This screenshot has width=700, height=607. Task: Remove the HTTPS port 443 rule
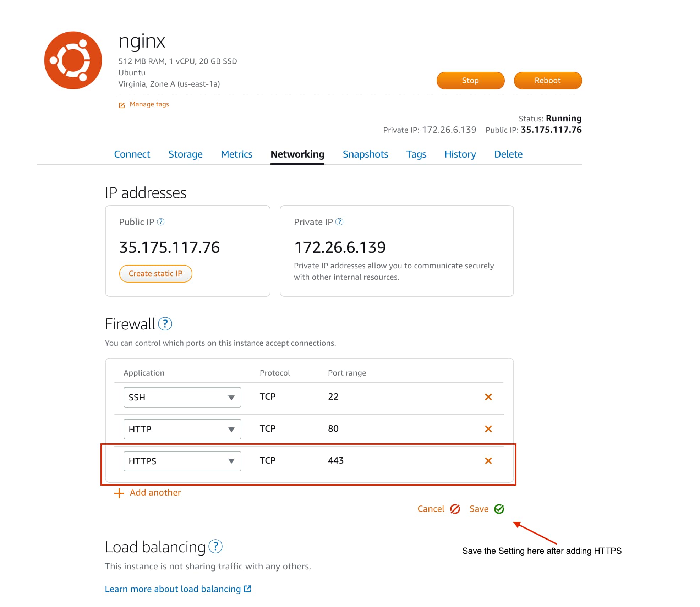[x=488, y=461]
